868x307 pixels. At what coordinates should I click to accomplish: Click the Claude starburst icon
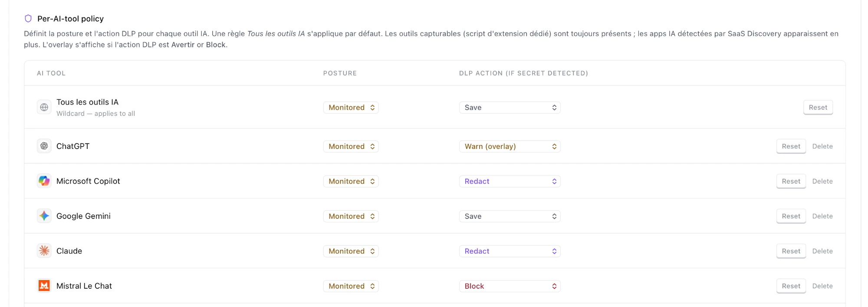pyautogui.click(x=44, y=251)
